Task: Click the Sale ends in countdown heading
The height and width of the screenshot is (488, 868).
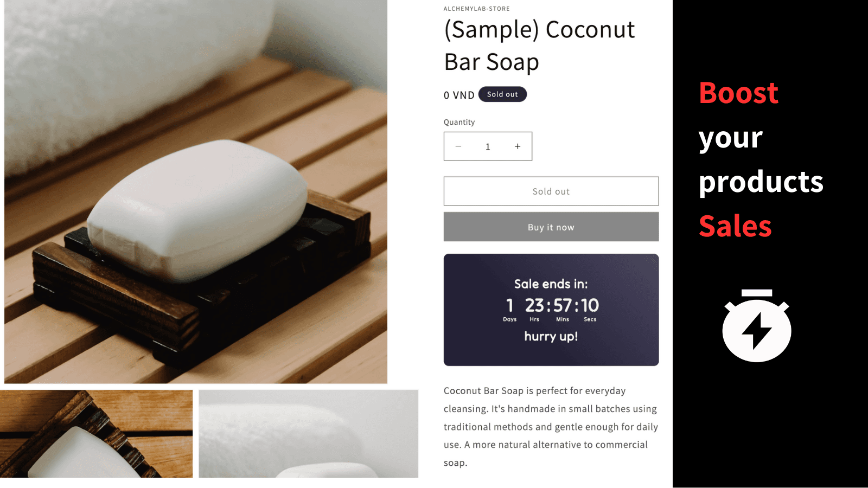Action: coord(551,284)
